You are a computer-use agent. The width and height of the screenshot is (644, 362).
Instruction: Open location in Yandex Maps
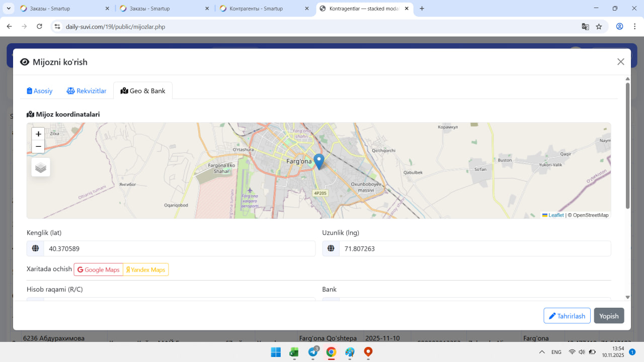(x=146, y=270)
